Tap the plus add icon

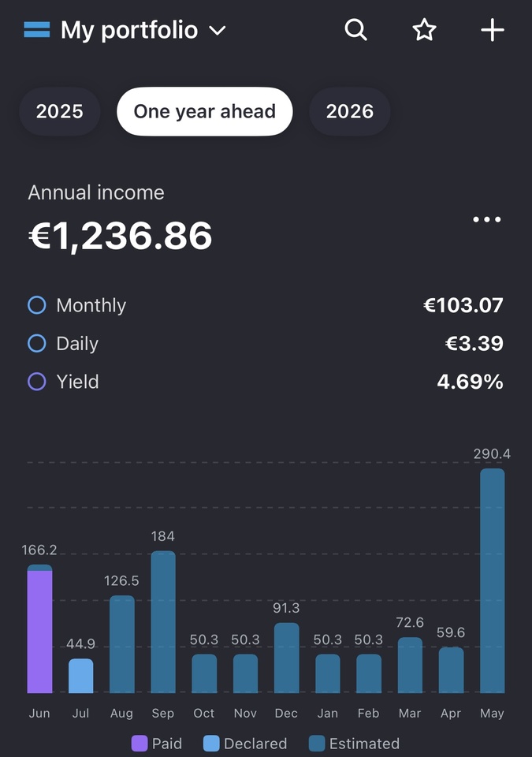tap(493, 30)
